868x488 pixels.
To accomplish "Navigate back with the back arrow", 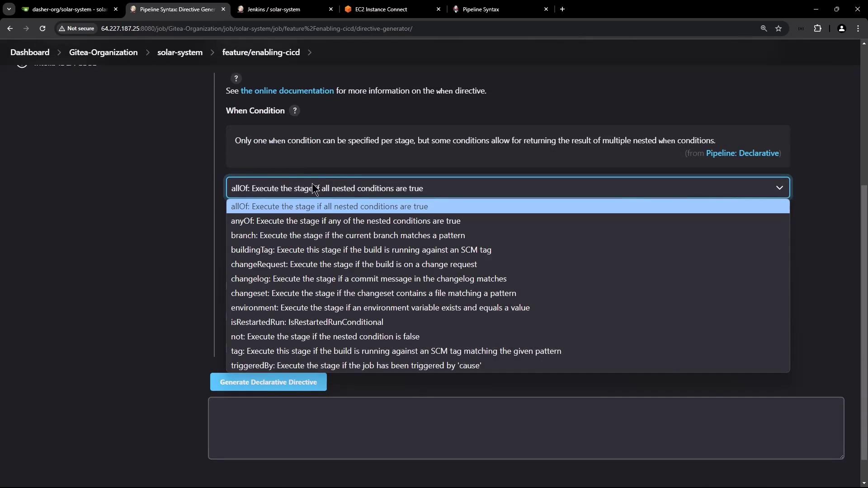I will [10, 28].
